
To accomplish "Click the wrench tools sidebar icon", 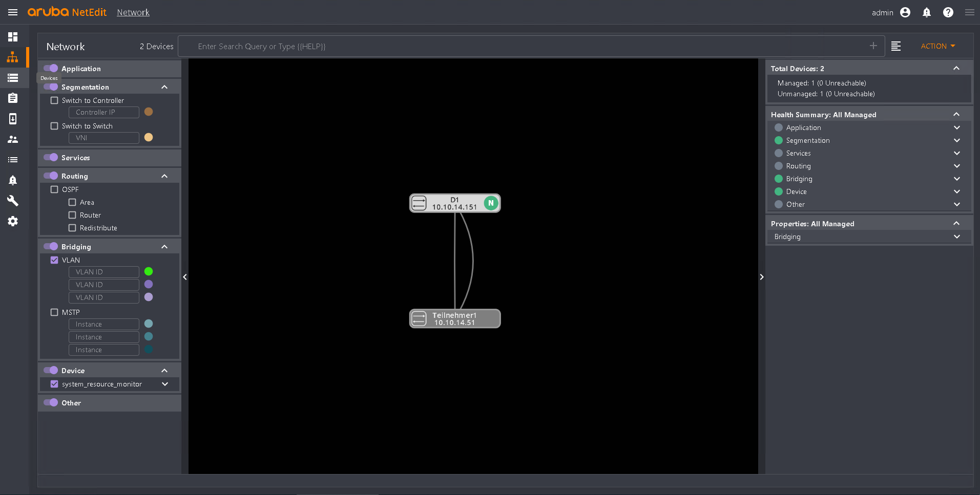I will (x=13, y=201).
